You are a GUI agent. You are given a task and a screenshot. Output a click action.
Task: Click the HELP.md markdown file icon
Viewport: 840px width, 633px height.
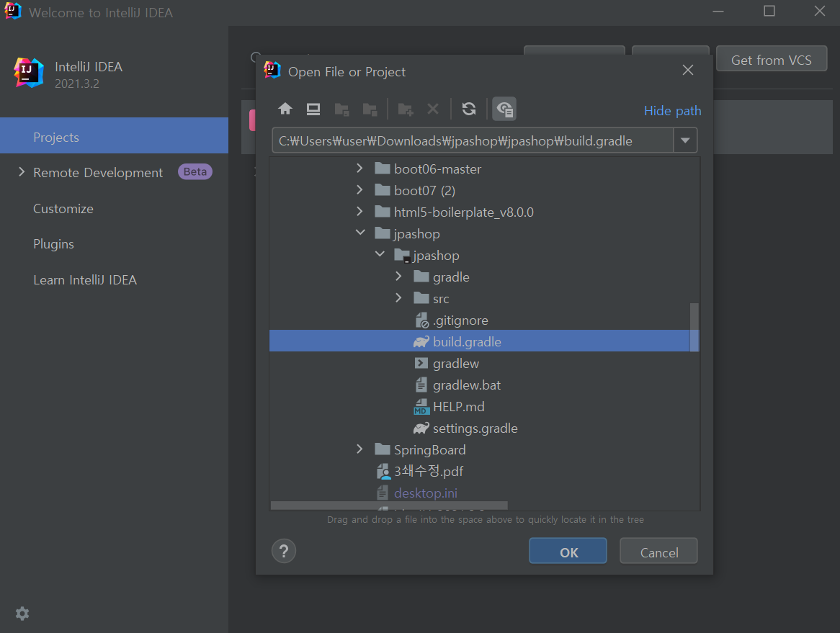421,407
